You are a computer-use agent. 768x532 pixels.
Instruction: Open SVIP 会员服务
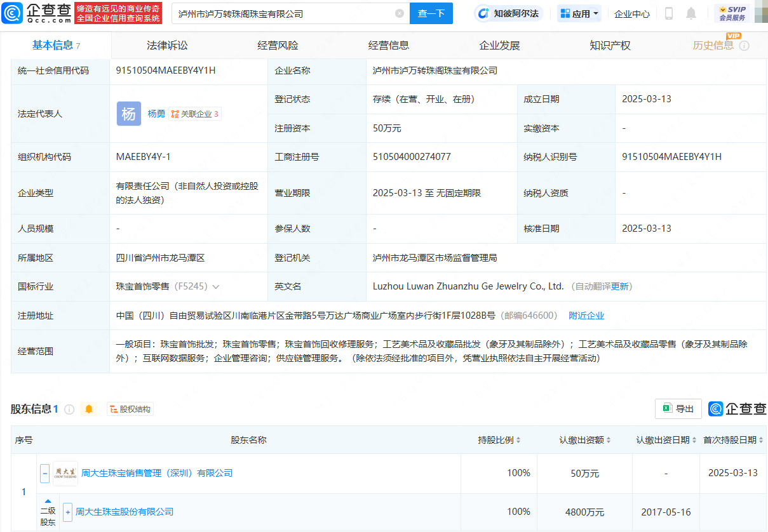click(x=732, y=13)
